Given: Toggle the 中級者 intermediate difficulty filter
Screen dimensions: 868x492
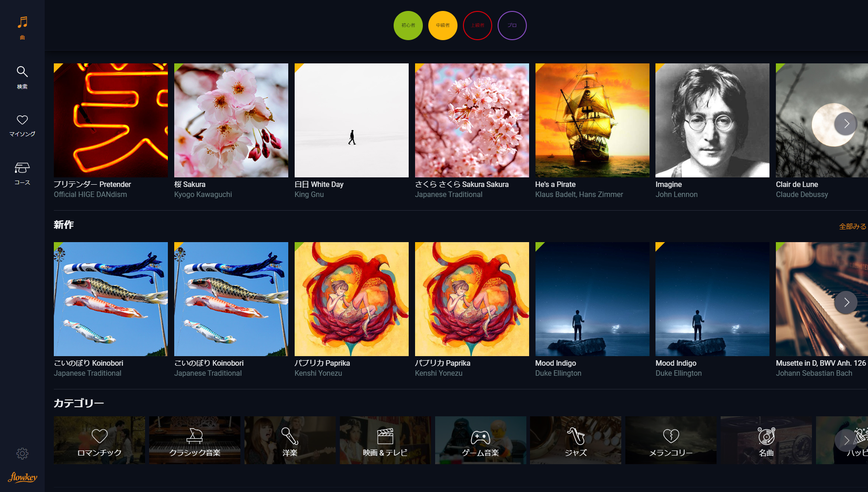Looking at the screenshot, I should point(443,26).
